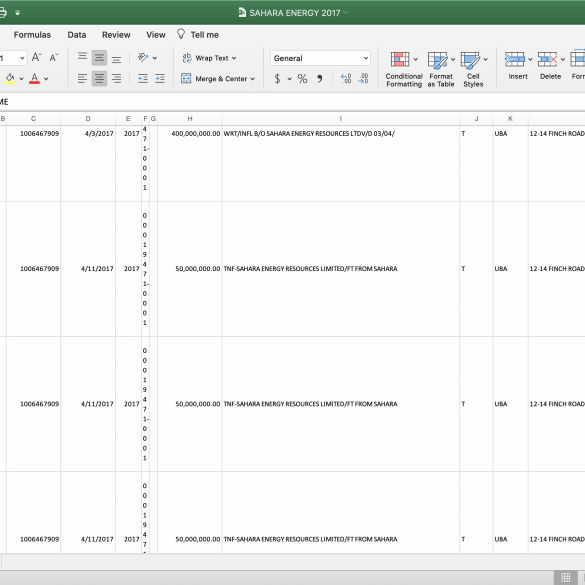Toggle Wrap Text
The height and width of the screenshot is (585, 585).
[x=205, y=58]
